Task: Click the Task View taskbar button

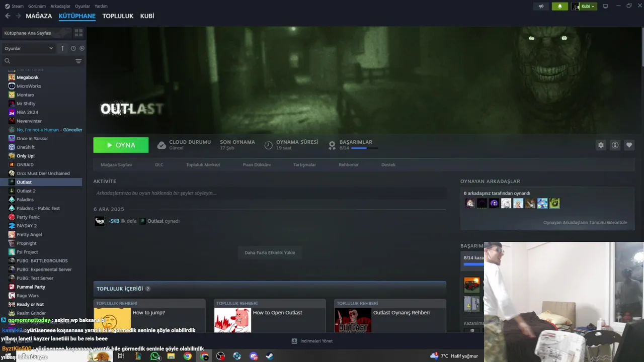Action: coord(121,356)
